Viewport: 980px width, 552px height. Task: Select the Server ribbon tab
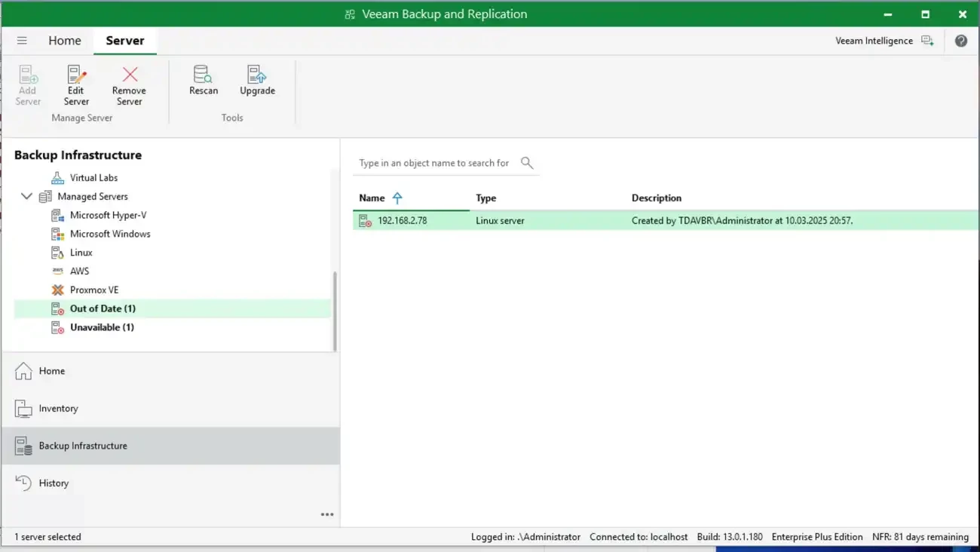[x=125, y=41]
